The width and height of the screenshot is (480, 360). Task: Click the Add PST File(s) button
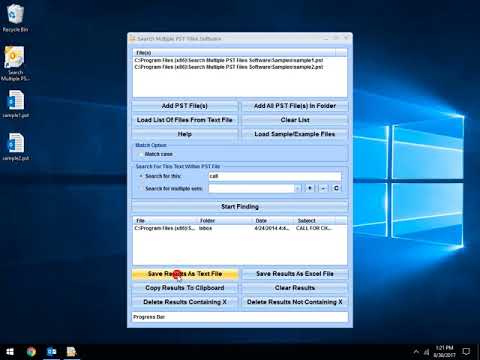point(185,106)
